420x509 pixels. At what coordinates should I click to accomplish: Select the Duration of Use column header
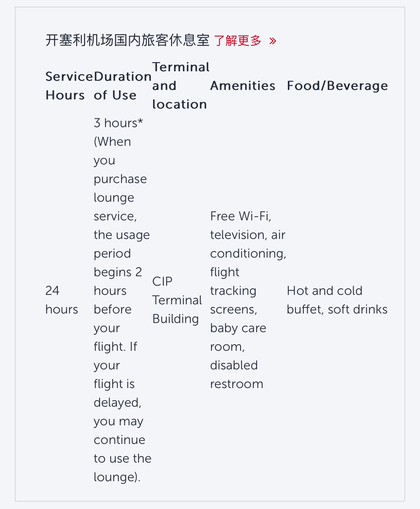[123, 86]
